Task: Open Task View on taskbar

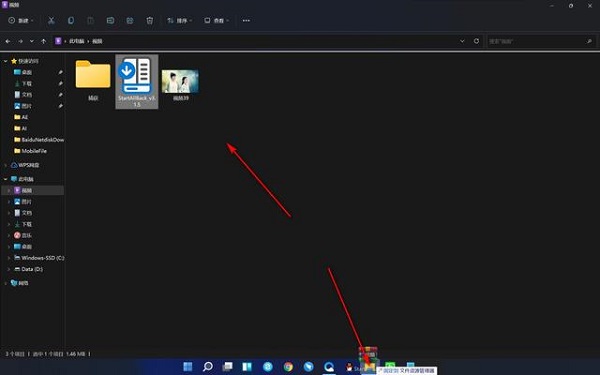Action: click(x=228, y=367)
